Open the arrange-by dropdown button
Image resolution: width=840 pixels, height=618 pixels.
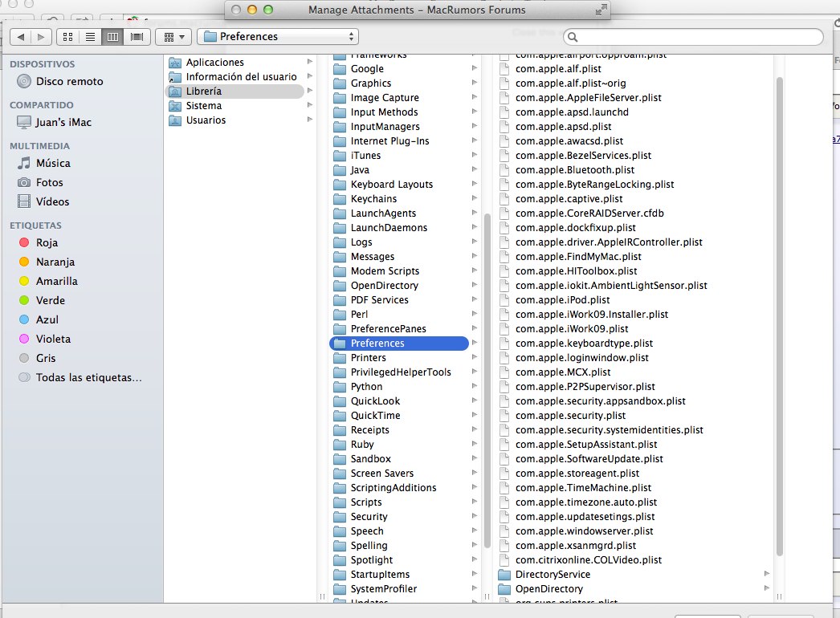click(173, 37)
